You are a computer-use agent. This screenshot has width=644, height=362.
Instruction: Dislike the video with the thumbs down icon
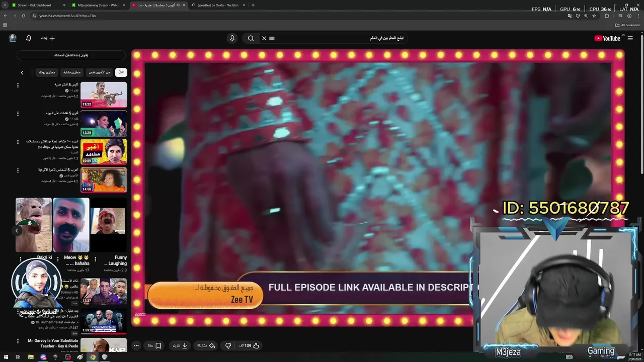coord(228,345)
